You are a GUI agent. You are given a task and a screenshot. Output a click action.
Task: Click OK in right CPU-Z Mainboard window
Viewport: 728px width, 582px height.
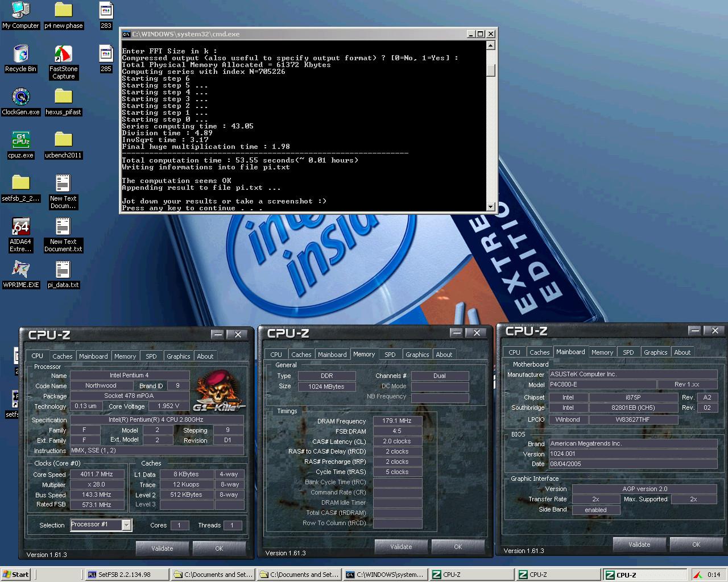coord(696,544)
